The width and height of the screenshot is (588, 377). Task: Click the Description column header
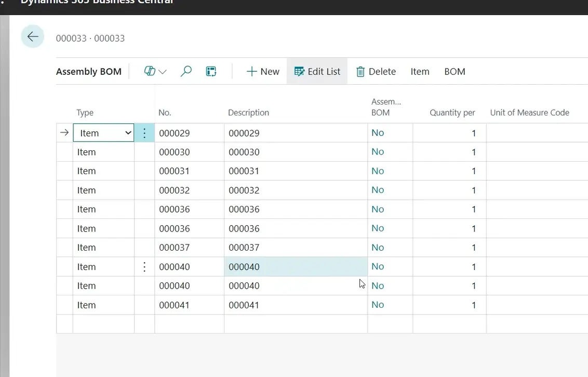[248, 113]
